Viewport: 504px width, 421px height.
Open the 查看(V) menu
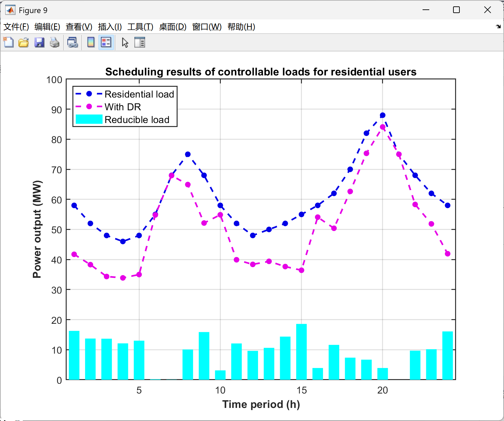(x=79, y=27)
